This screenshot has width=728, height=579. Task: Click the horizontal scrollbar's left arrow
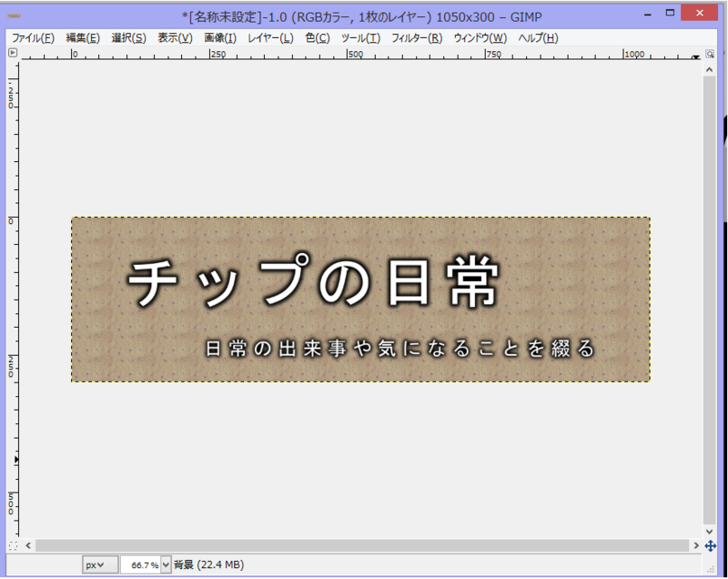(x=26, y=544)
